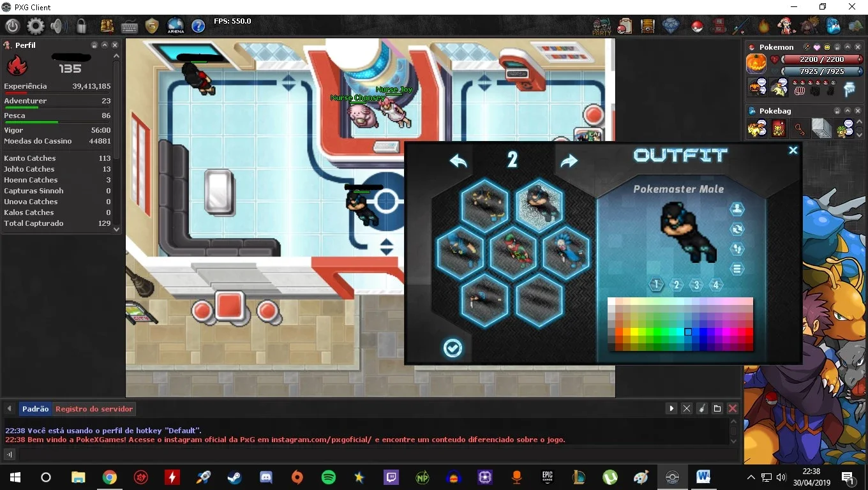Click the Pokeball icon in top toolbar
Screen dimensions: 868x490
point(697,26)
